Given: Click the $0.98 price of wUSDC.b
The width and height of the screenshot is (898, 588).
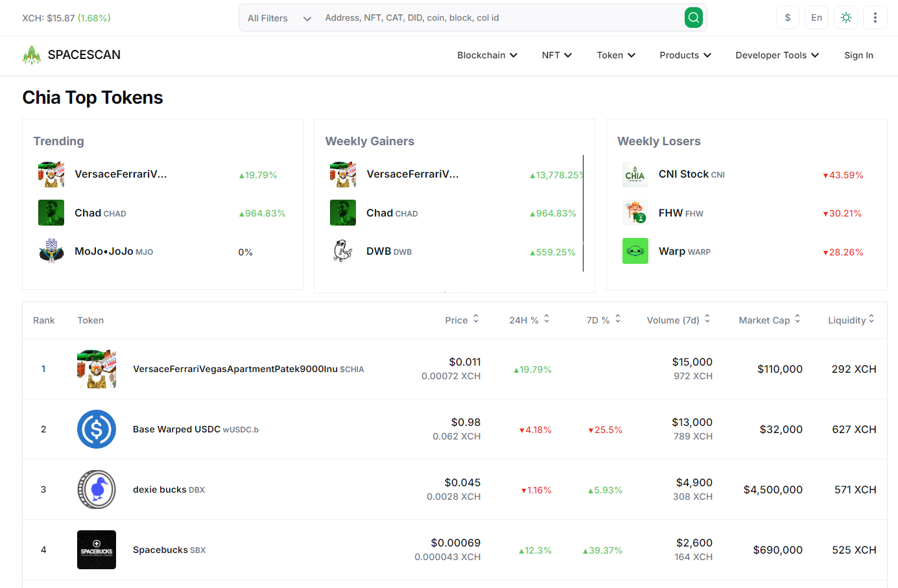Looking at the screenshot, I should click(466, 422).
